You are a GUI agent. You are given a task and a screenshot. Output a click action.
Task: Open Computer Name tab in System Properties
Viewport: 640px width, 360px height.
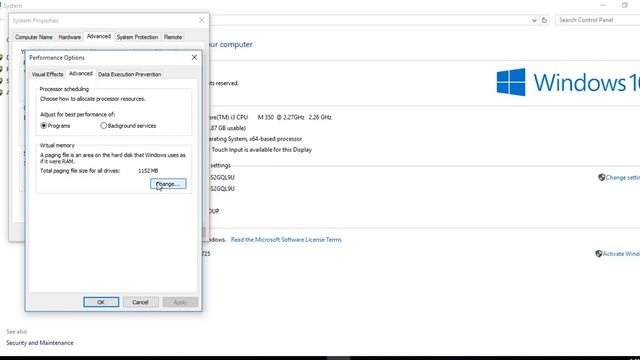(x=34, y=37)
